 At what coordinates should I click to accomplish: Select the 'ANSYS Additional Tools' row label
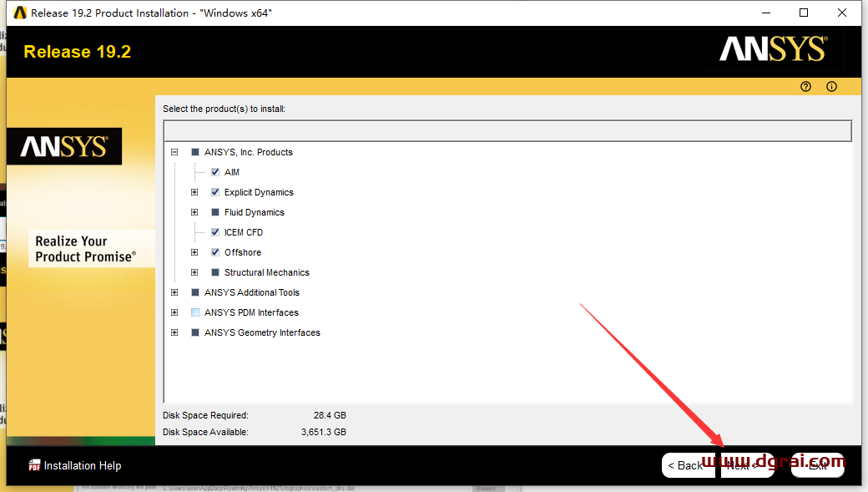tap(252, 292)
